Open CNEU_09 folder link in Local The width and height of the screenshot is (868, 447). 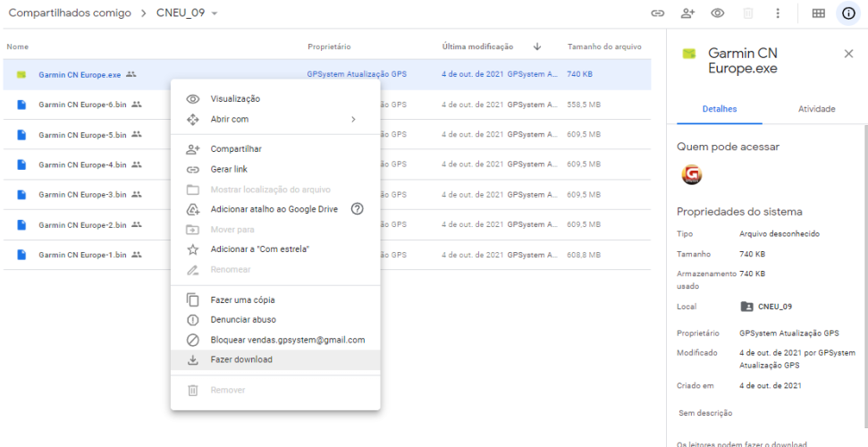pyautogui.click(x=765, y=307)
